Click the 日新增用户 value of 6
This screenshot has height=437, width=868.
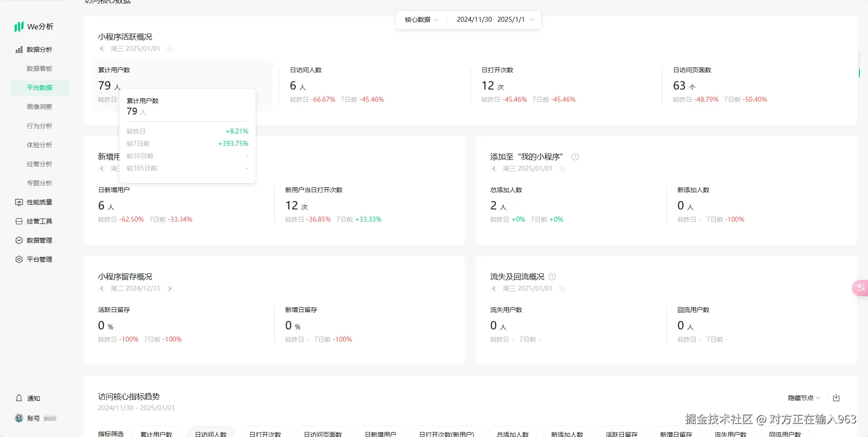(x=101, y=205)
